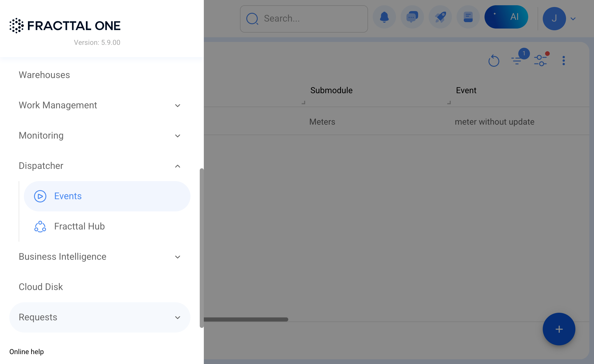Open the Online help link
Screen dimensions: 594x364
click(x=26, y=352)
